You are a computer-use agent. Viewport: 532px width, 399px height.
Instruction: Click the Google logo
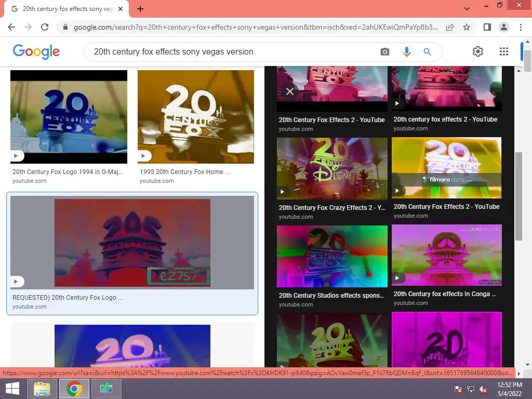[x=36, y=51]
